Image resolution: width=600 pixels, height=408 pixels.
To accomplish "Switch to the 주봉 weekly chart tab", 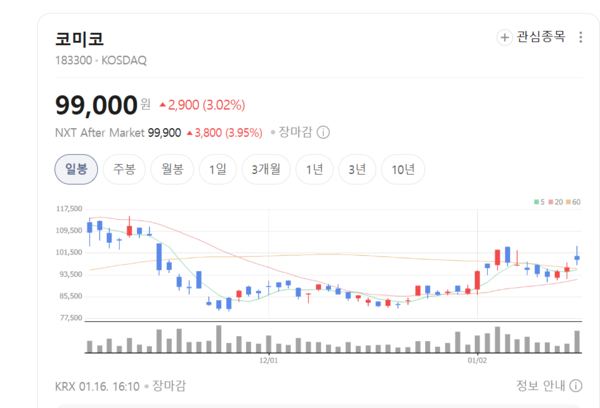I will pyautogui.click(x=124, y=169).
